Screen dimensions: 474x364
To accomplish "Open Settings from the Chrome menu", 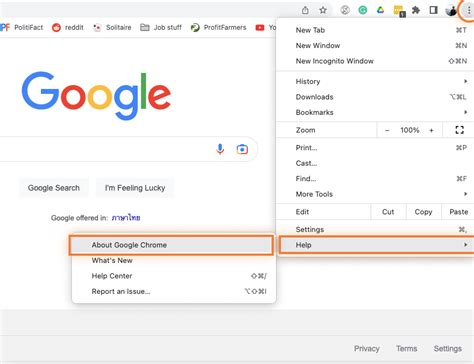I will (375, 229).
